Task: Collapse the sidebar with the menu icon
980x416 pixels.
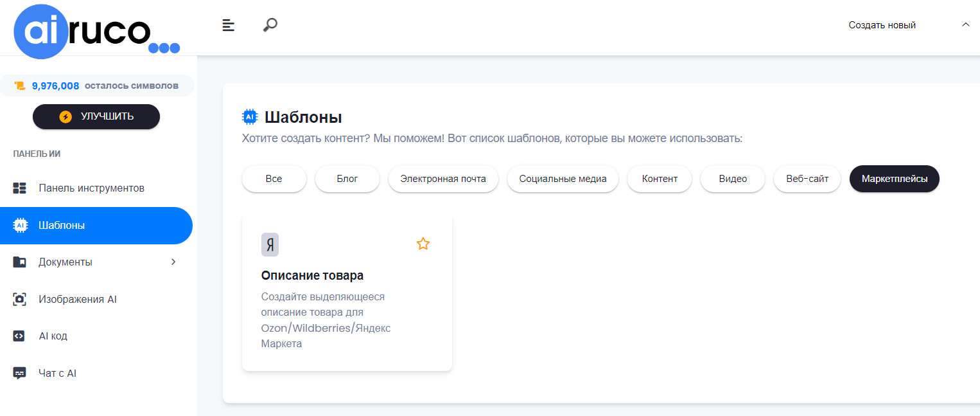Action: 228,25
